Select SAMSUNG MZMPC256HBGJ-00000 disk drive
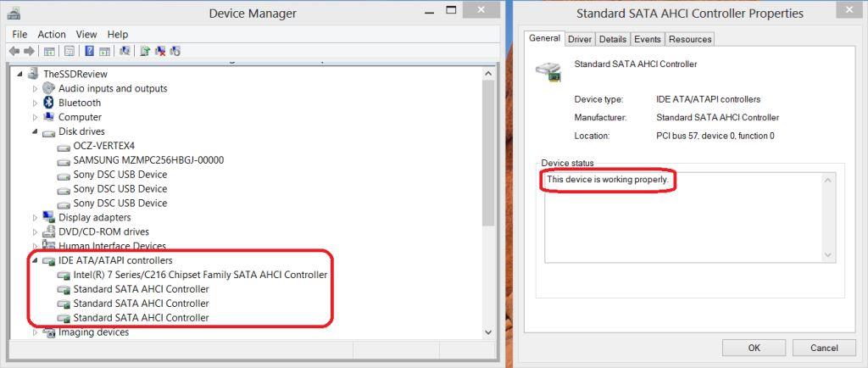This screenshot has height=368, width=868. [x=148, y=160]
